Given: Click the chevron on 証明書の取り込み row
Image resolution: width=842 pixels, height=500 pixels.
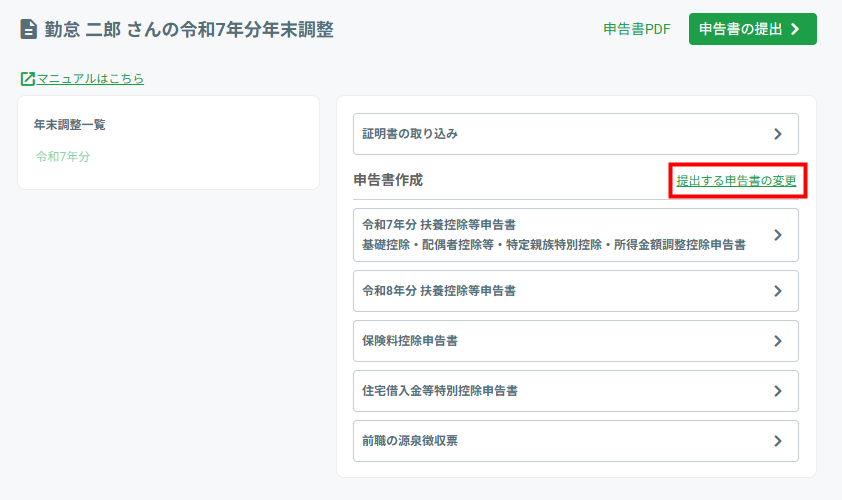Looking at the screenshot, I should (x=778, y=134).
